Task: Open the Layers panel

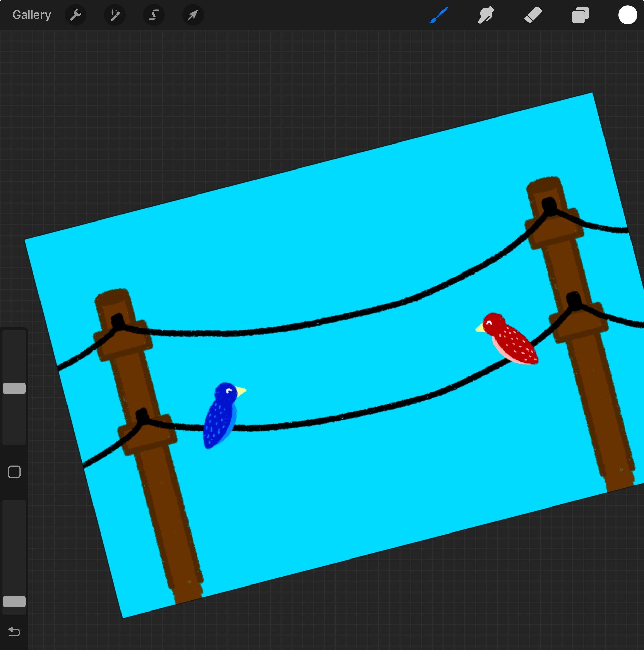Action: pyautogui.click(x=581, y=15)
